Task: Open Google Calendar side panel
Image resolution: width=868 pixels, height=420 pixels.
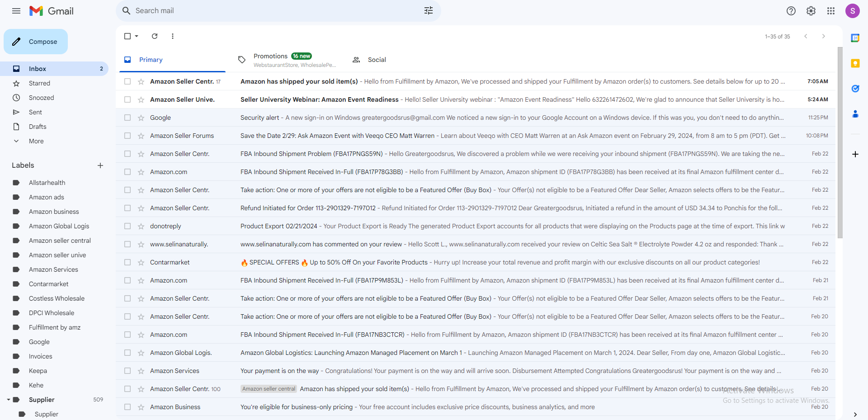Action: pyautogui.click(x=855, y=38)
